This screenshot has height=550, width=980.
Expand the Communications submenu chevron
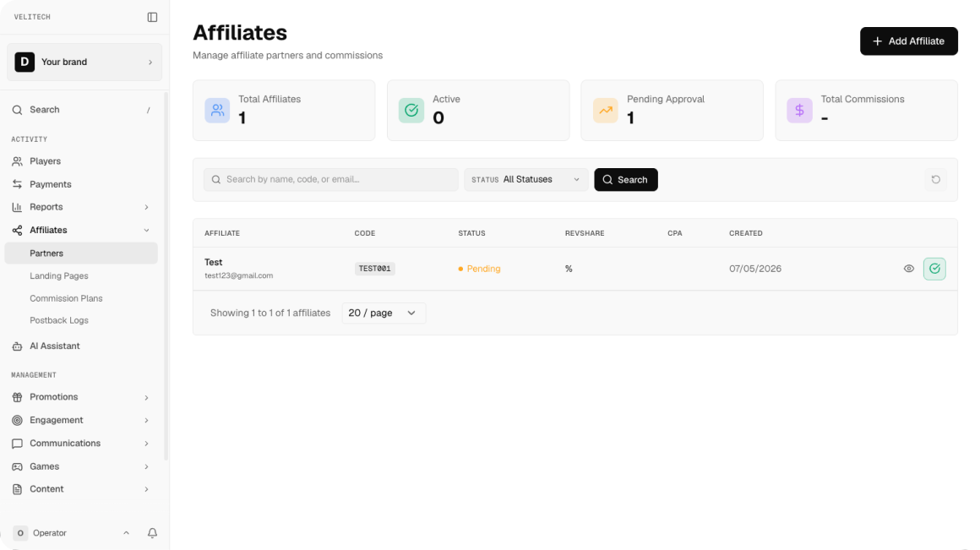point(146,443)
